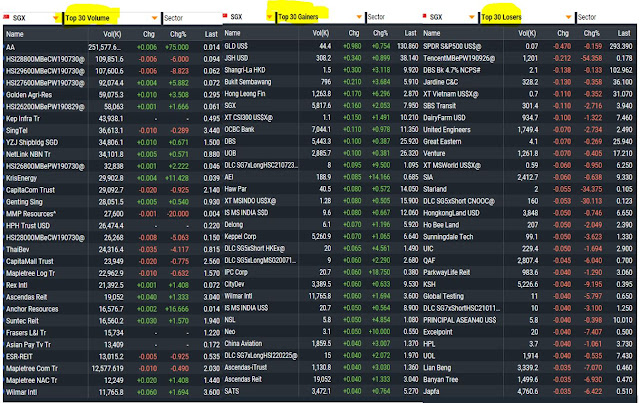Viewport: 640px width, 403px height.
Task: Select DBS row in gainers
Action: coord(322,141)
